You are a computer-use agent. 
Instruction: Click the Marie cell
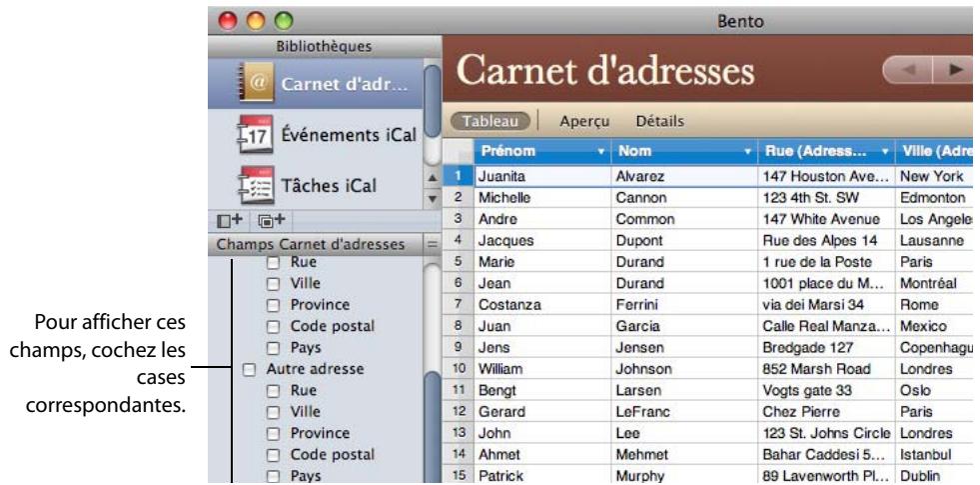pos(542,262)
